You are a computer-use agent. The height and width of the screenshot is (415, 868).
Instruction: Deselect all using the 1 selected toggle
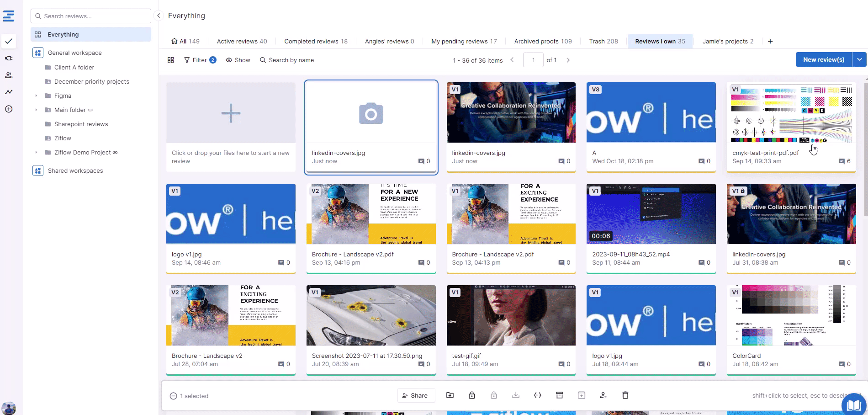(x=174, y=396)
